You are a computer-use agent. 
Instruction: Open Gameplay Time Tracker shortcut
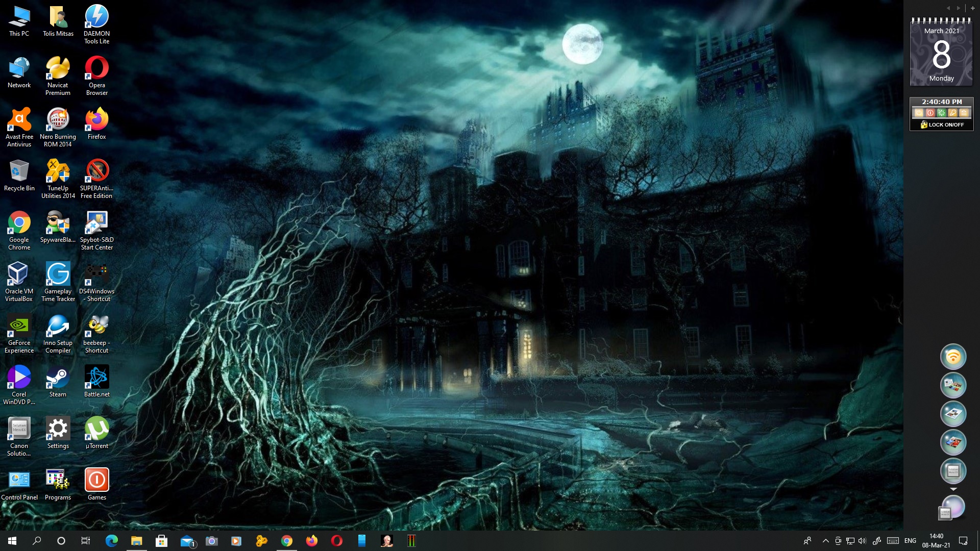[x=58, y=282]
